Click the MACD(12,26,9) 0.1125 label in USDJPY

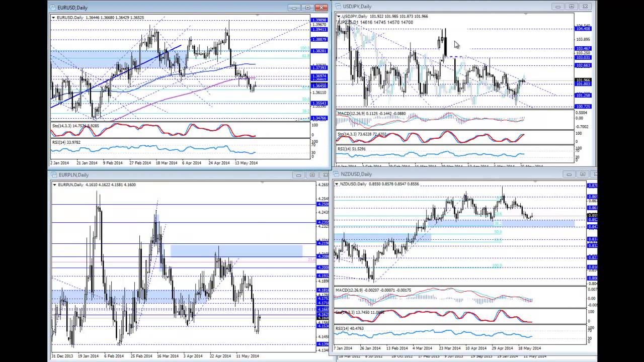(371, 114)
